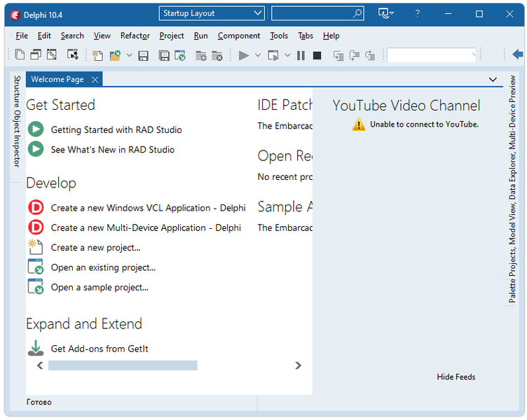
Task: Open the Run menu
Action: [x=200, y=36]
